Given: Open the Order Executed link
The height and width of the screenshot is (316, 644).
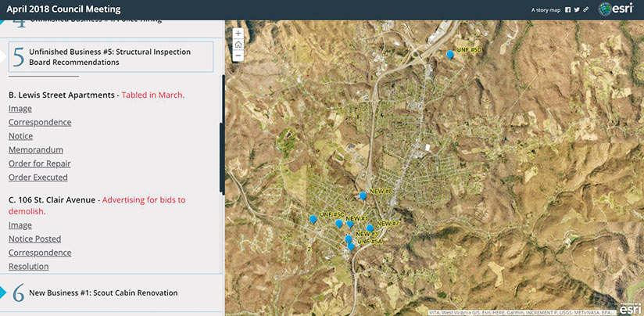Looking at the screenshot, I should (38, 177).
